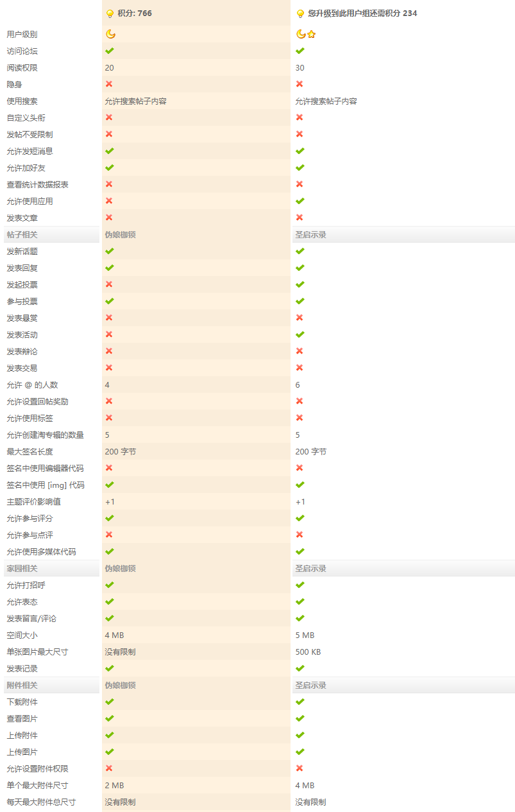The height and width of the screenshot is (812, 515).
Task: Click 发表回复 check mark in 圣启示录 column
Action: click(x=300, y=268)
